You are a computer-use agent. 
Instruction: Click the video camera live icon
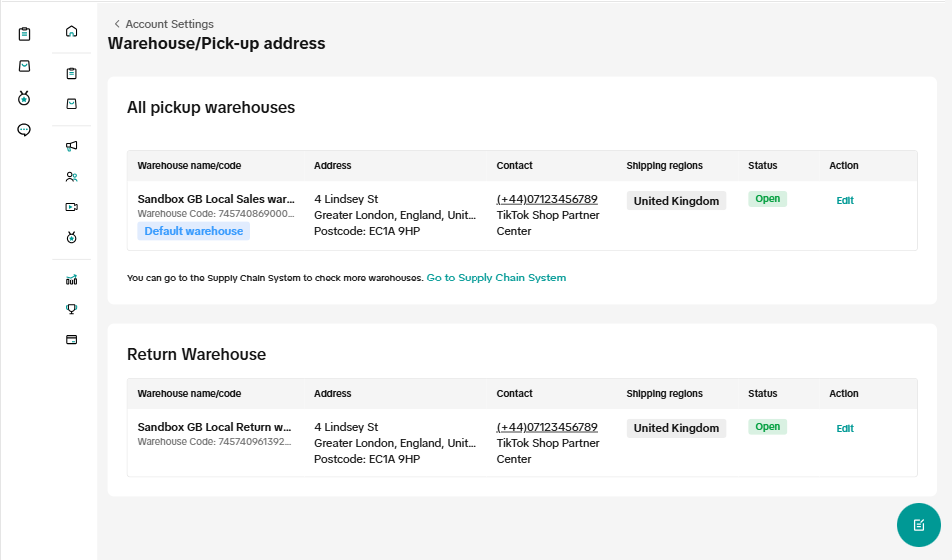click(71, 207)
